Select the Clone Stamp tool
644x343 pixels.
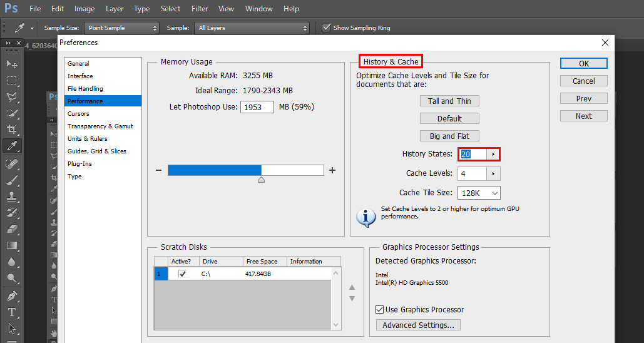12,197
